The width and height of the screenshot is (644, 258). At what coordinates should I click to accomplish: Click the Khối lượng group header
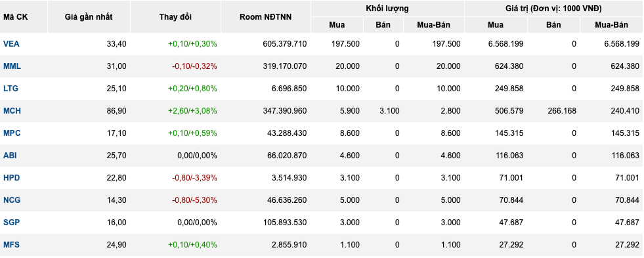(387, 9)
